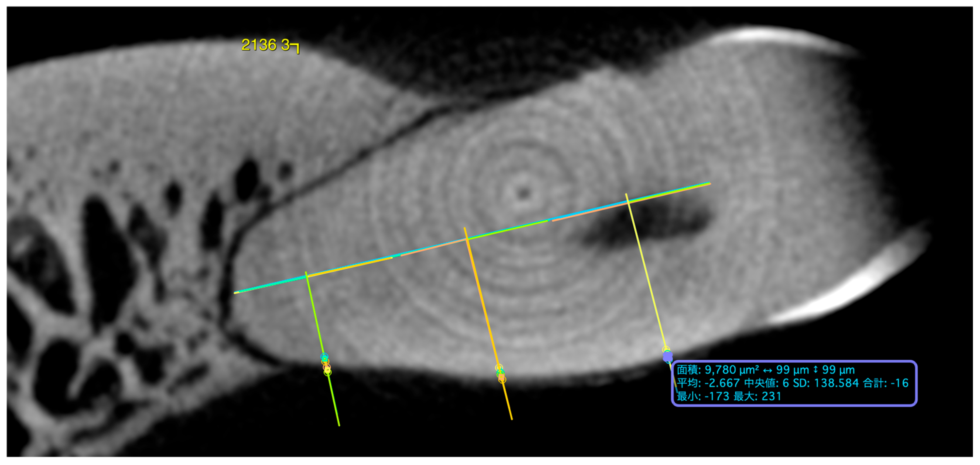
Task: Click the left ROI point cluster on green line
Action: (x=326, y=364)
